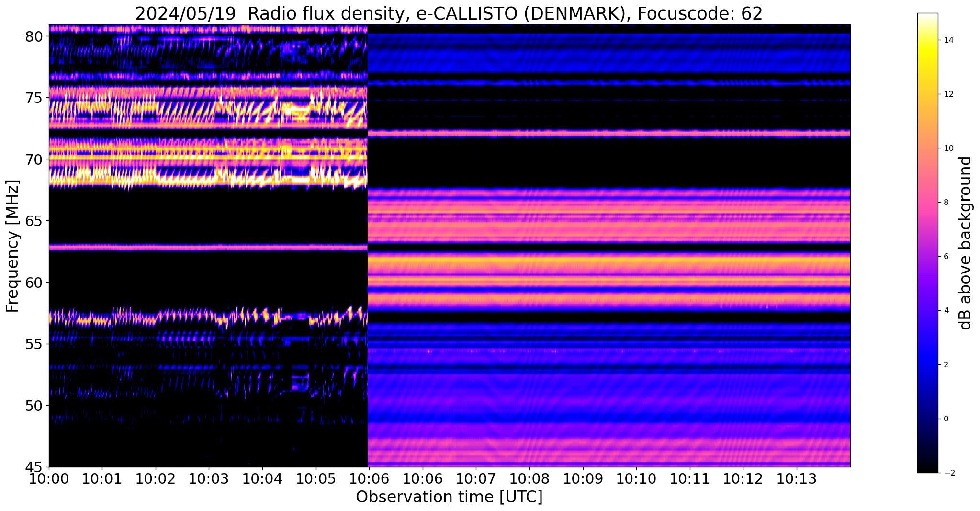Pick the 12 dB tick on the colorbar
The height and width of the screenshot is (511, 980).
(x=948, y=94)
